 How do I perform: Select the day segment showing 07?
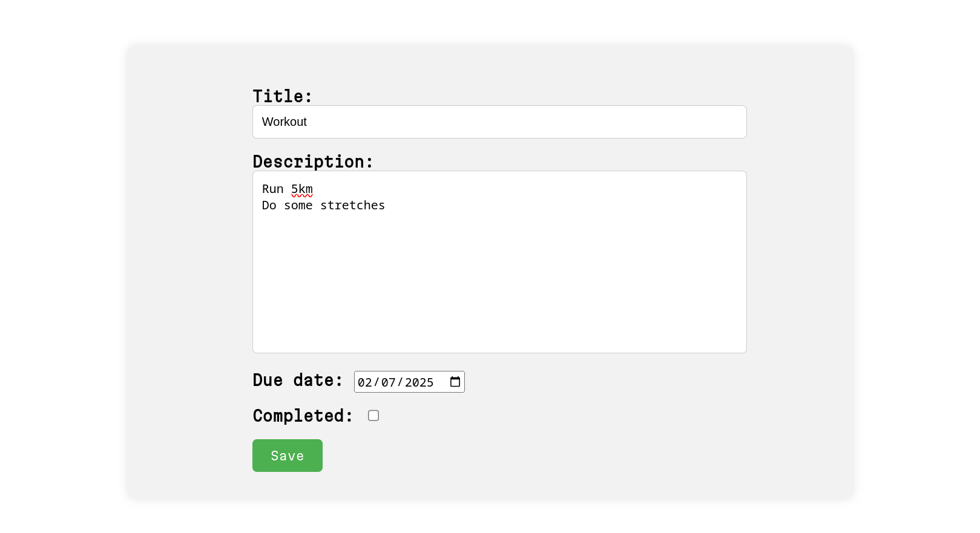point(389,382)
